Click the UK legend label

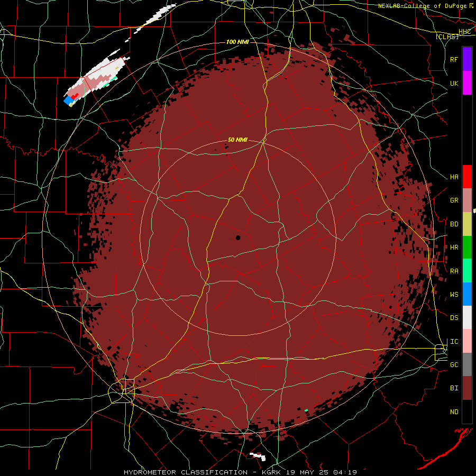coord(454,83)
